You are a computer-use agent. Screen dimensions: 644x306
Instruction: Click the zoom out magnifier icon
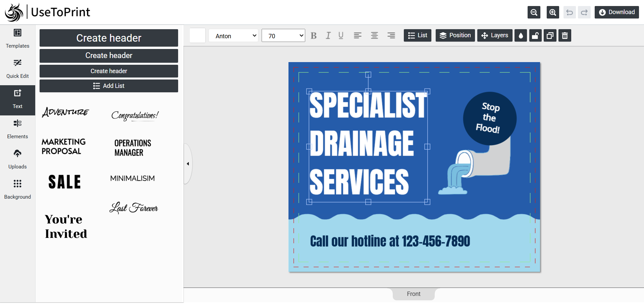pyautogui.click(x=534, y=12)
